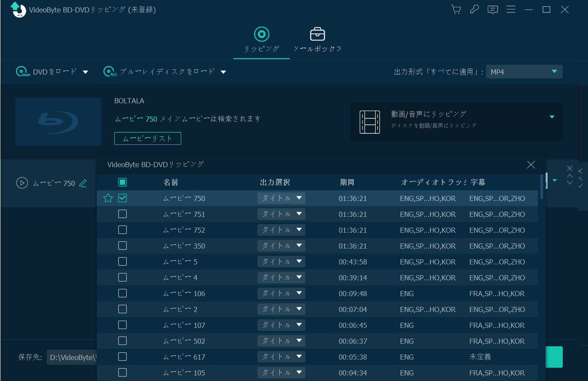The height and width of the screenshot is (381, 588).
Task: Open the feedback message icon
Action: (492, 9)
